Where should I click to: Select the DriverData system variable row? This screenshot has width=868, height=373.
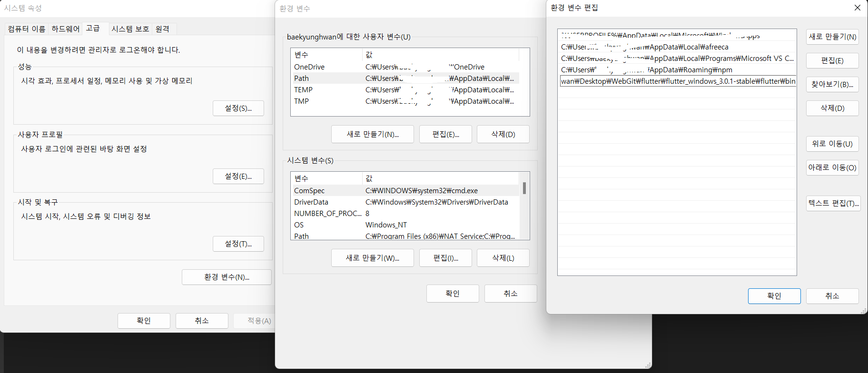[x=405, y=202]
